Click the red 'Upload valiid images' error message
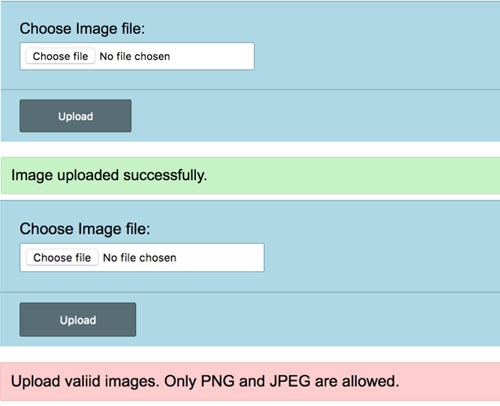The image size is (500, 406). (x=250, y=382)
